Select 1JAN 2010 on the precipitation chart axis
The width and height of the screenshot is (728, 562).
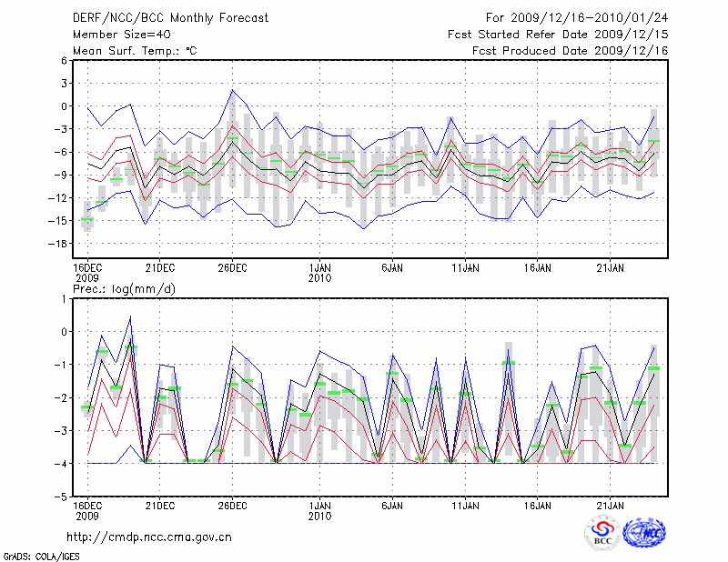[320, 509]
